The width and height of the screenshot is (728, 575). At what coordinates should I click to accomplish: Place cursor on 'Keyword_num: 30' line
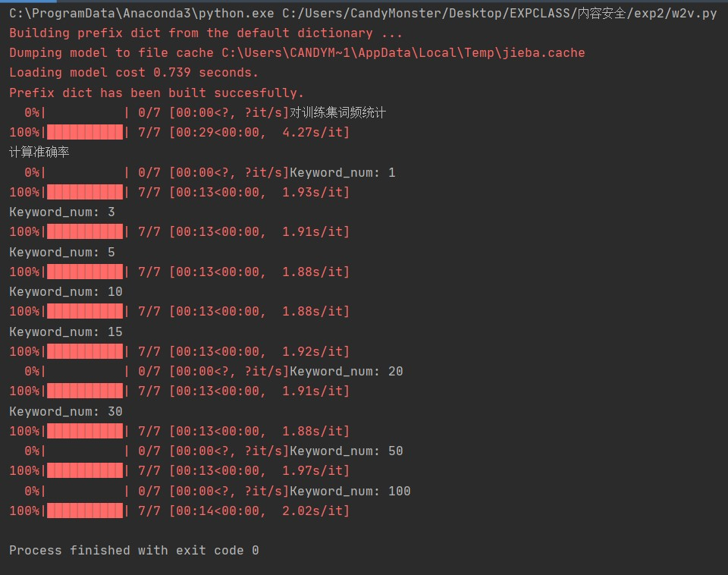coord(66,411)
